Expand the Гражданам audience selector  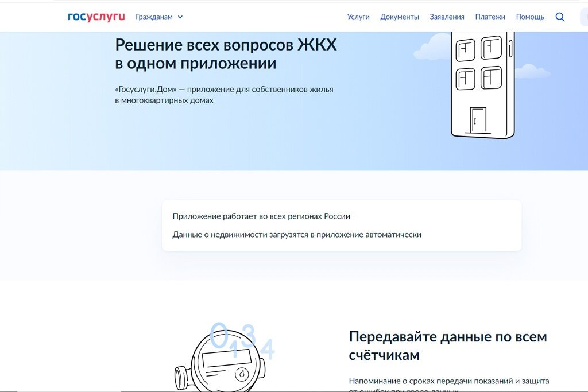pyautogui.click(x=153, y=17)
